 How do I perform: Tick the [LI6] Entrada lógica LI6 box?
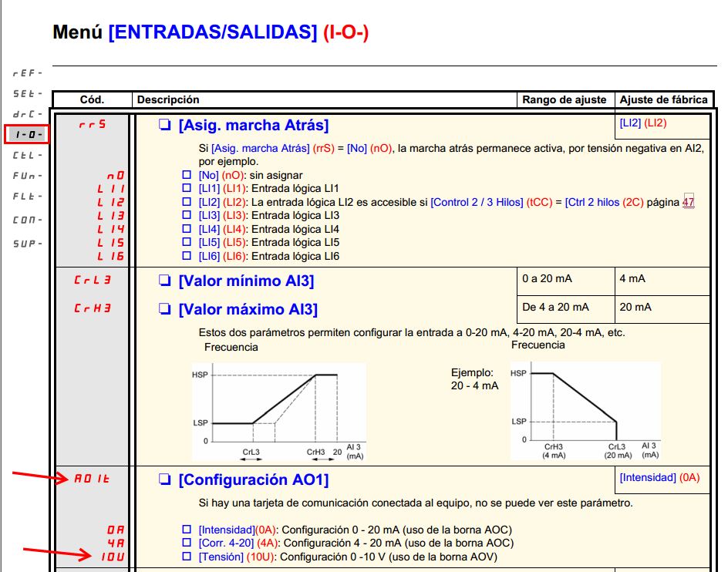click(187, 256)
